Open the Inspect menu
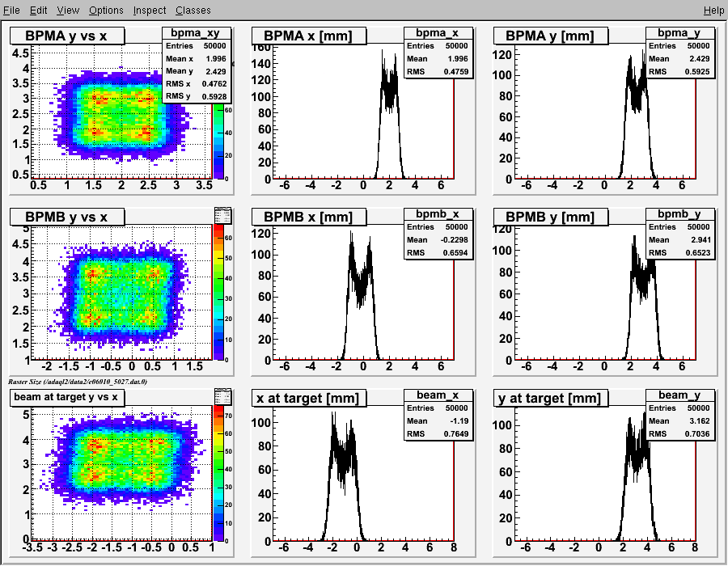This screenshot has width=728, height=566. click(x=149, y=11)
